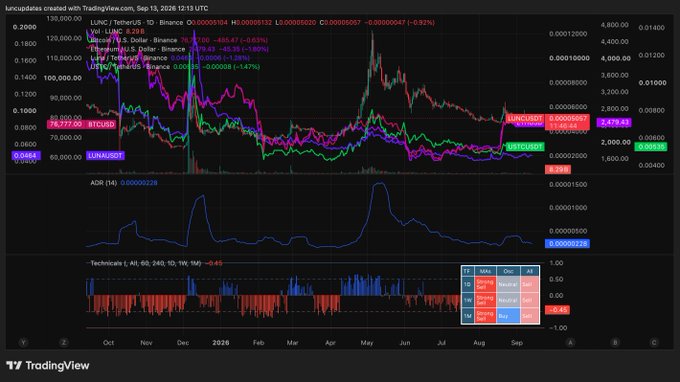Click the luncupdates created with TradingView.com caption

107,8
